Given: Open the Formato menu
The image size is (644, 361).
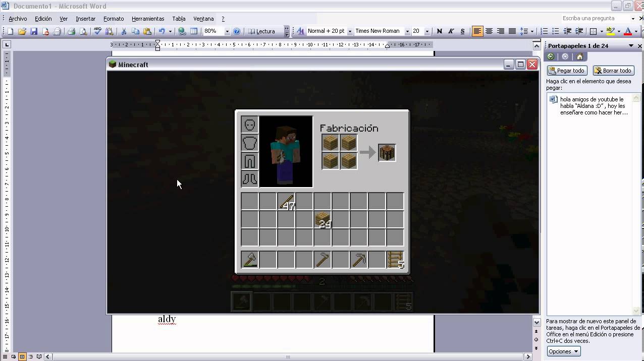Looking at the screenshot, I should (114, 19).
